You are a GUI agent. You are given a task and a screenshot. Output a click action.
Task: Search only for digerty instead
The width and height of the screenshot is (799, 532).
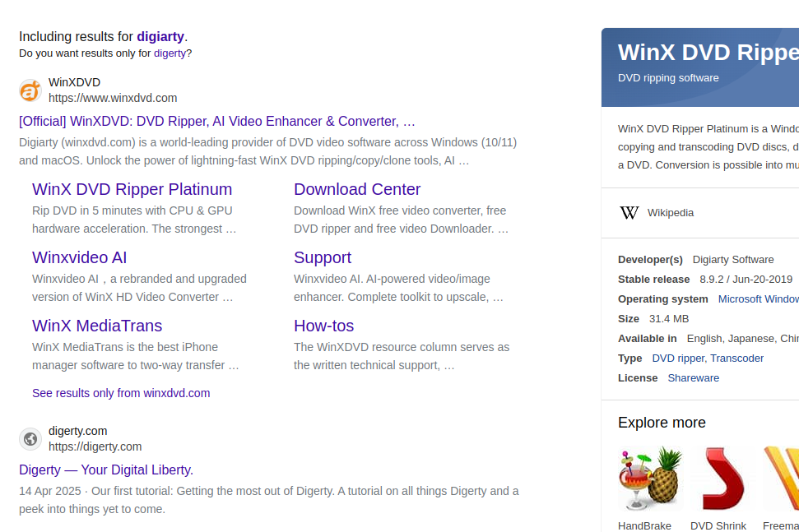(x=170, y=53)
